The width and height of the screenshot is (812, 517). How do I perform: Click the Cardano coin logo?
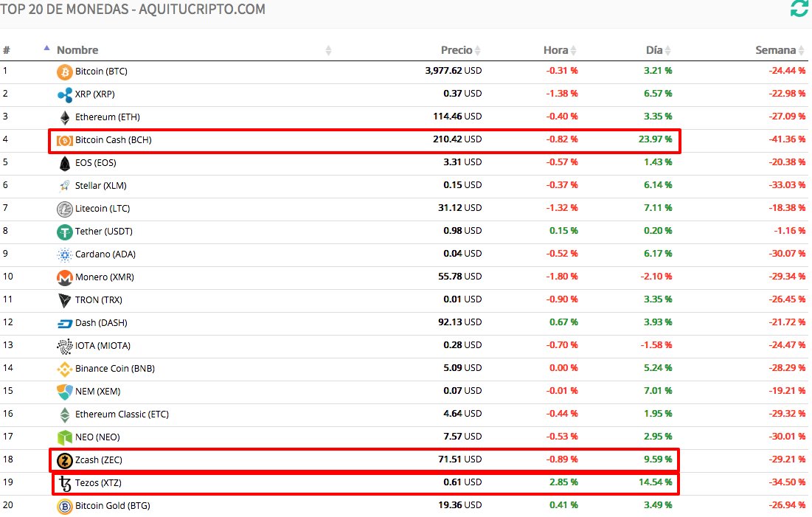tap(65, 255)
